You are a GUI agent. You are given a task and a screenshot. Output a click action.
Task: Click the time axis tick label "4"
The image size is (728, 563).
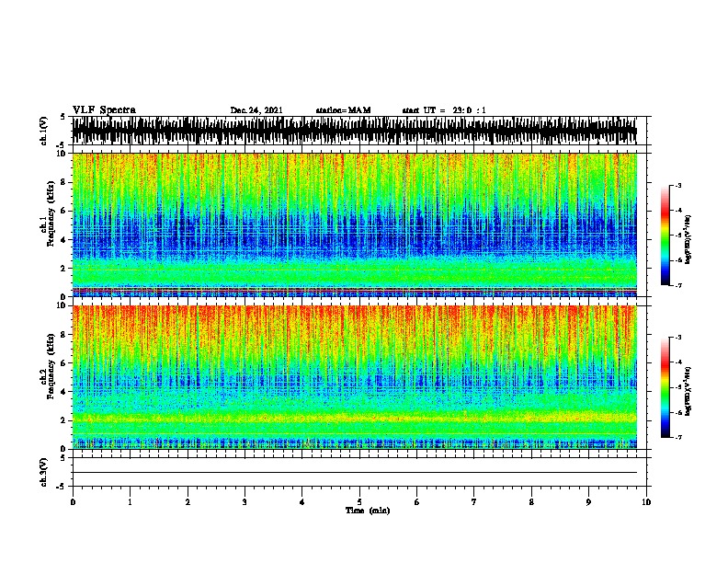(302, 502)
